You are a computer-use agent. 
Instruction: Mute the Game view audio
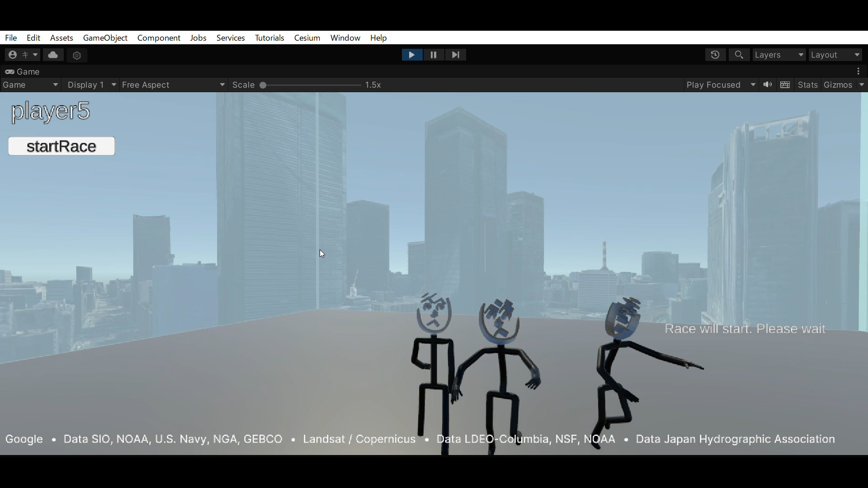coord(768,85)
